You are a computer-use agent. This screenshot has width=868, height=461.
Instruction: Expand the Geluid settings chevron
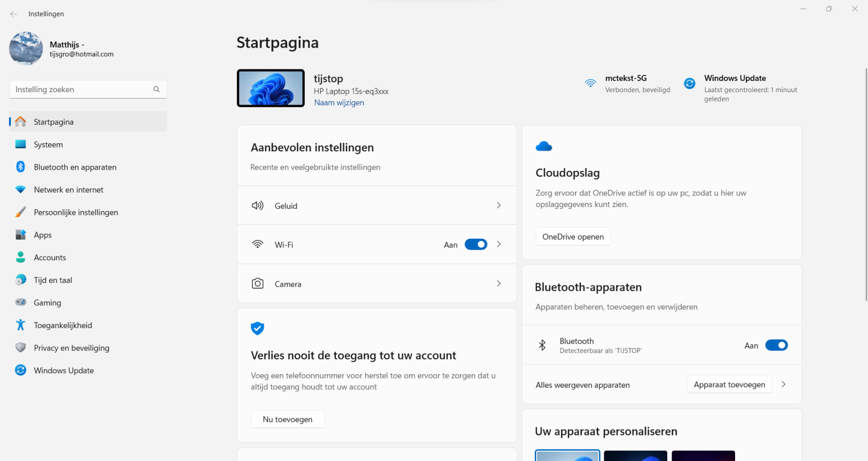[499, 206]
